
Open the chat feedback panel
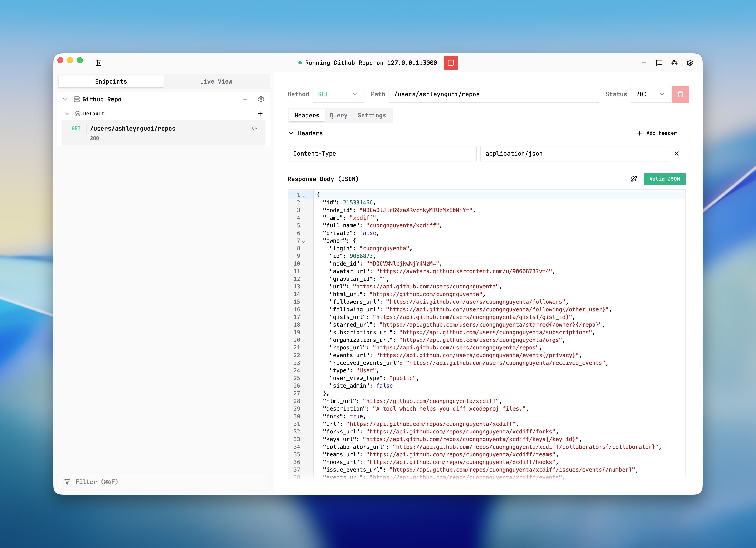pyautogui.click(x=659, y=63)
